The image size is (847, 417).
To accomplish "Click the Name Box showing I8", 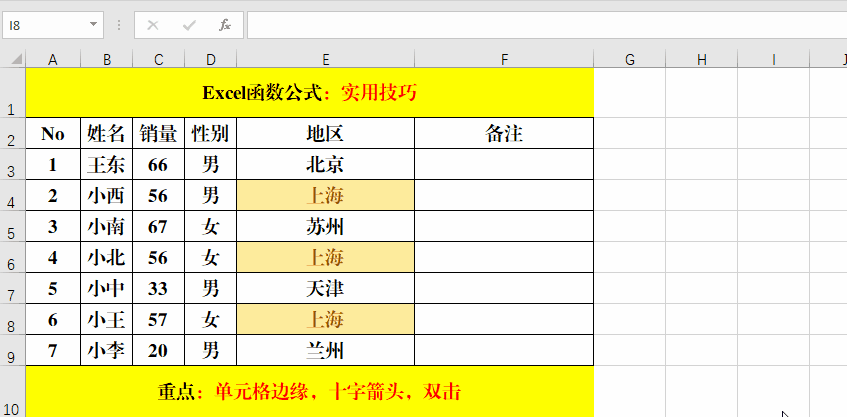I will (52, 25).
